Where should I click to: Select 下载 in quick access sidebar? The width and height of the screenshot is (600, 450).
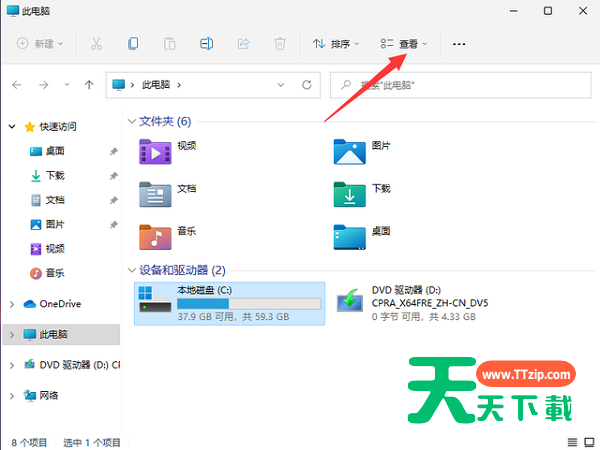pyautogui.click(x=55, y=176)
